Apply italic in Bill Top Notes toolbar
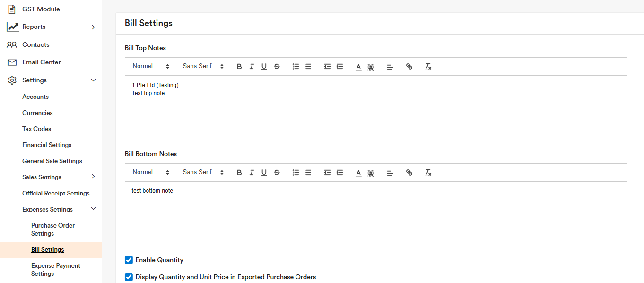Viewport: 644px width, 283px height. point(252,67)
